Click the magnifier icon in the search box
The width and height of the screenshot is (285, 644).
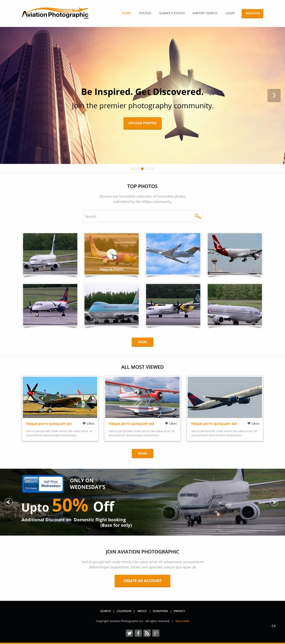click(197, 216)
